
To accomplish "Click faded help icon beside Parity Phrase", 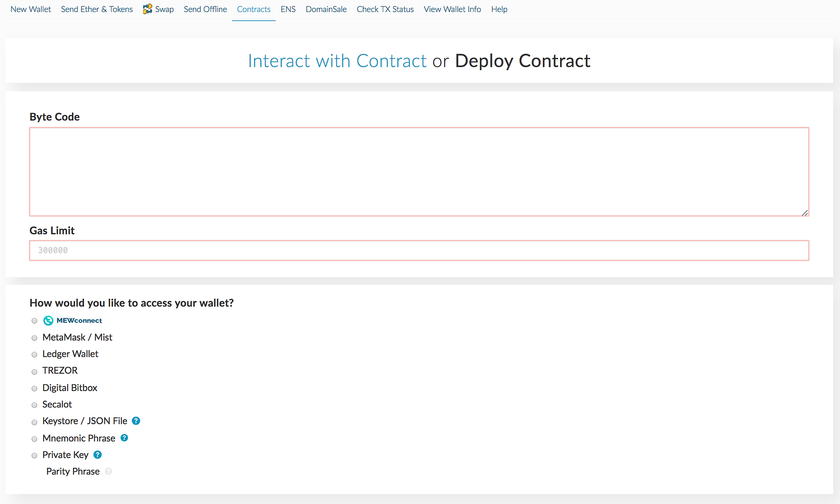I will point(109,471).
